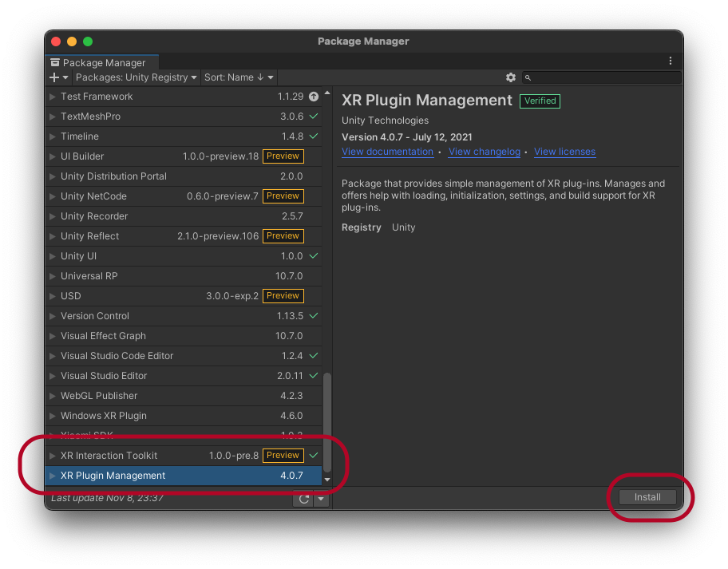Viewport: 728px width, 569px height.
Task: Click Preview badge on XR Interaction Toolkit
Action: point(283,456)
